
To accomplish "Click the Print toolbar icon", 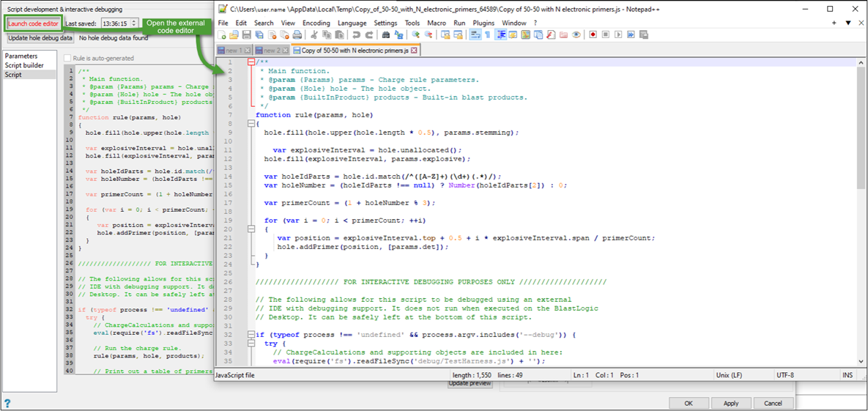I will click(297, 34).
